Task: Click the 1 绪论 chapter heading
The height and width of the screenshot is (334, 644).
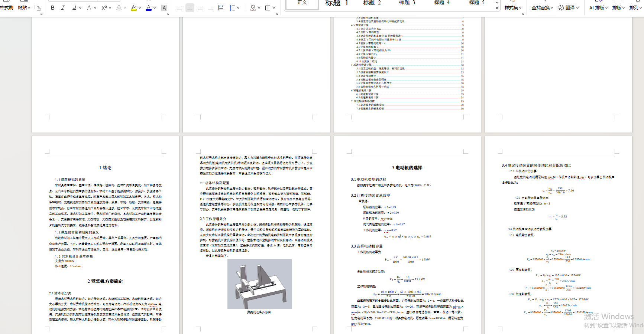Action: click(105, 168)
